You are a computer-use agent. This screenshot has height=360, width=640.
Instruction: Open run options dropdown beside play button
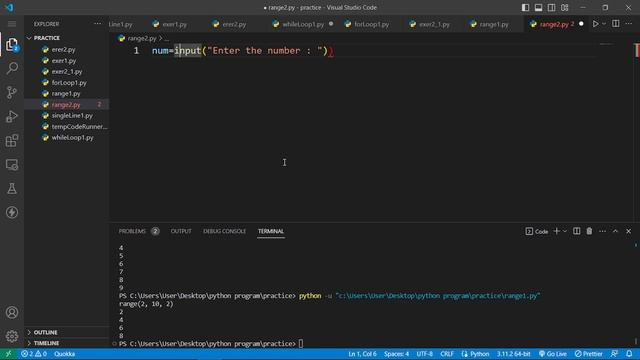(604, 24)
